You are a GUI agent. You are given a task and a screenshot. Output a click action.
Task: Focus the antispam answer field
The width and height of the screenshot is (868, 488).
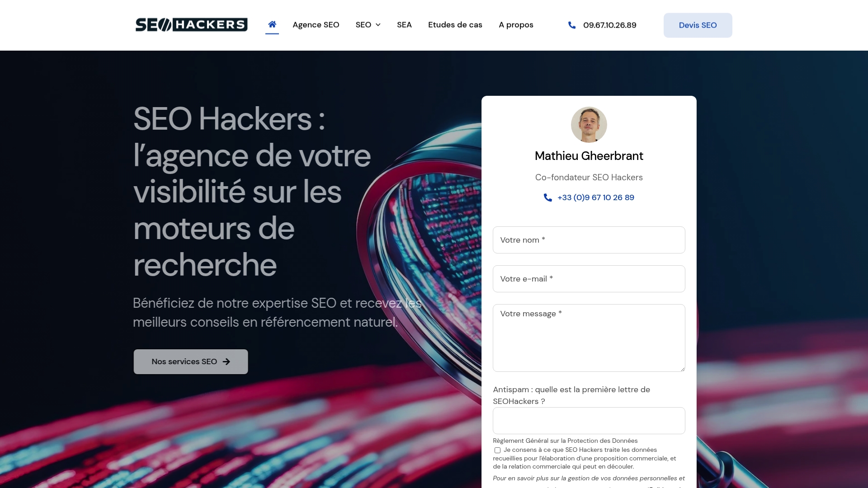click(589, 421)
